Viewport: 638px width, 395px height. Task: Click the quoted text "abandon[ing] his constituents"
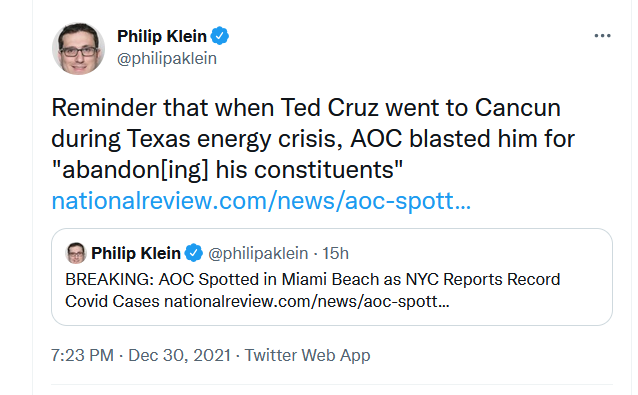(x=227, y=170)
